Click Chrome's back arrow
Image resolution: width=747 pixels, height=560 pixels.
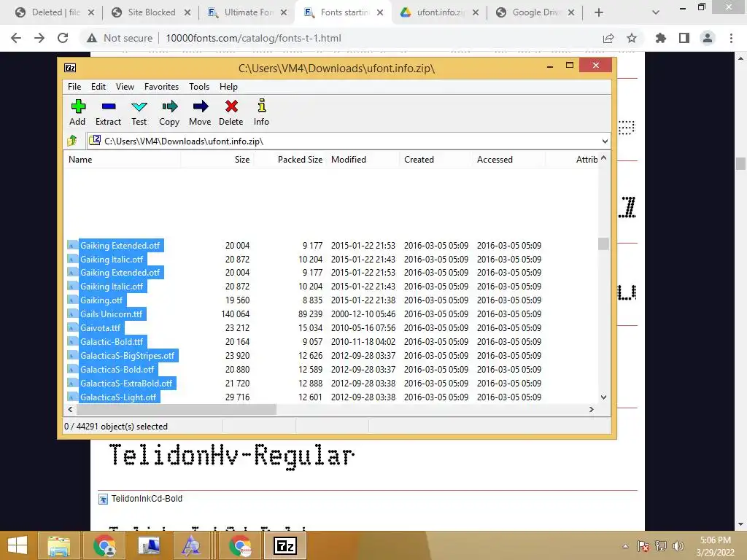click(16, 38)
